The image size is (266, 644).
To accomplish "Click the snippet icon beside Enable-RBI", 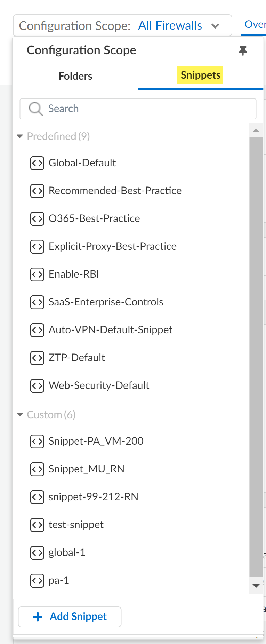I will coord(37,274).
